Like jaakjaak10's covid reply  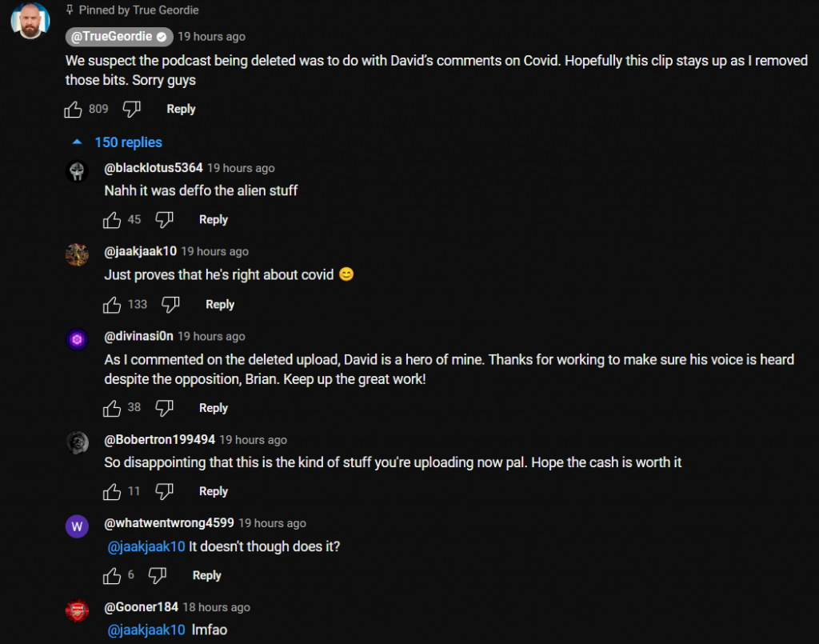[x=112, y=304]
